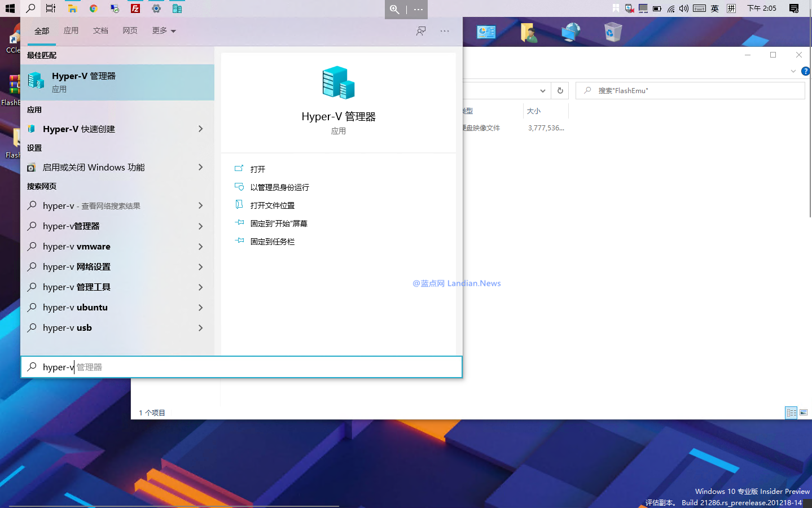Open the Recycle Bin desktop icon
Viewport: 812px width, 508px height.
(613, 32)
